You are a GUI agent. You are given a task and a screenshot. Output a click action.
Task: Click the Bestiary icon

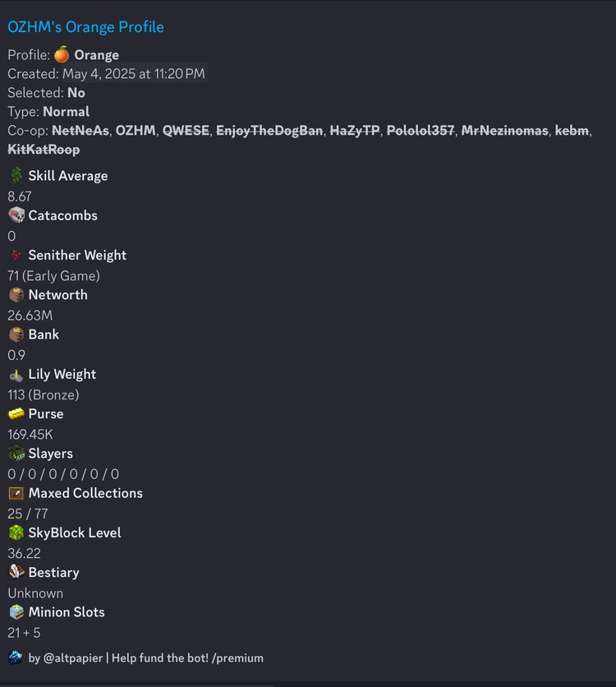[16, 572]
